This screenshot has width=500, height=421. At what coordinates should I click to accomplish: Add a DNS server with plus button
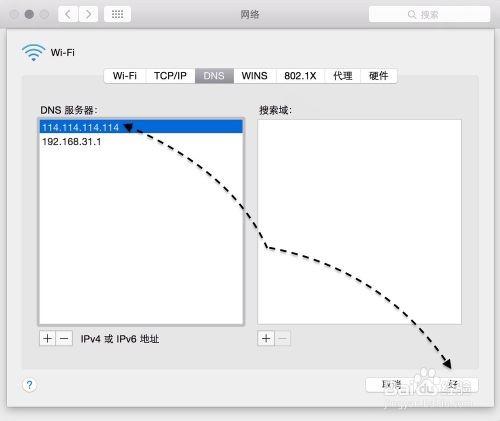point(47,339)
